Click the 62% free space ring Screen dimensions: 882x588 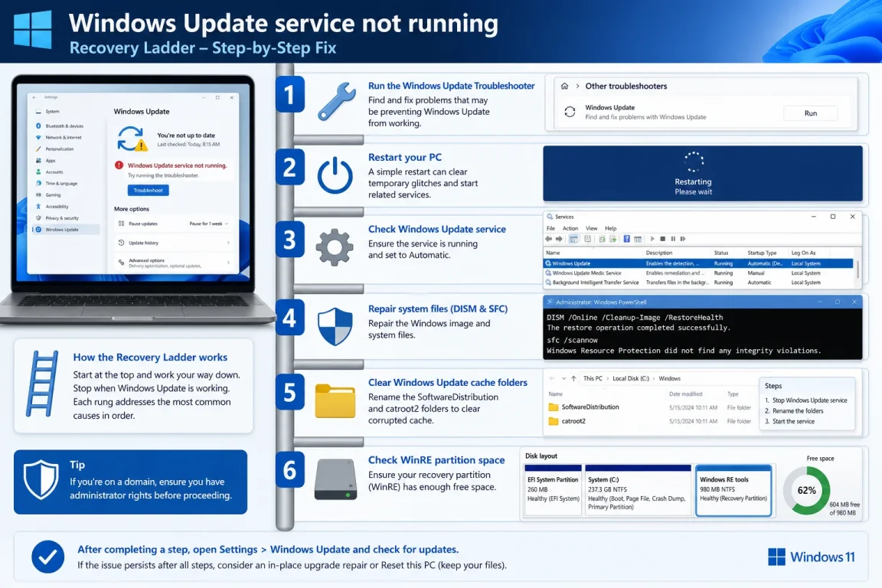[807, 490]
